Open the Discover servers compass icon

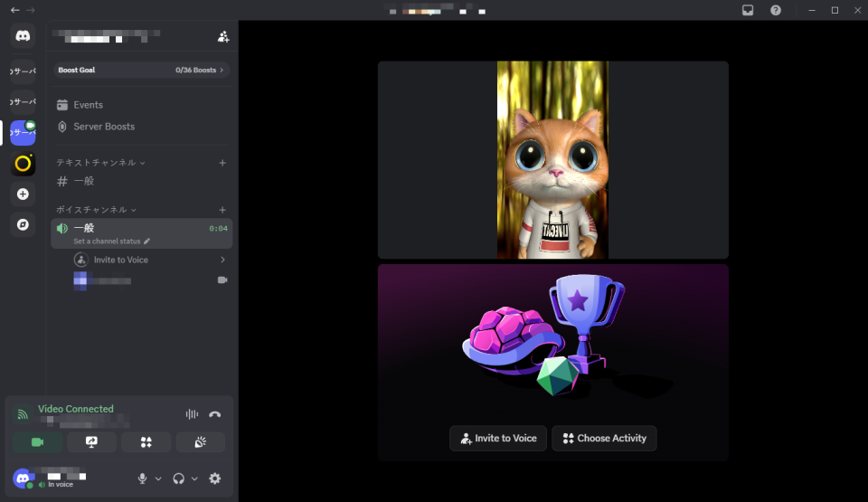(23, 224)
